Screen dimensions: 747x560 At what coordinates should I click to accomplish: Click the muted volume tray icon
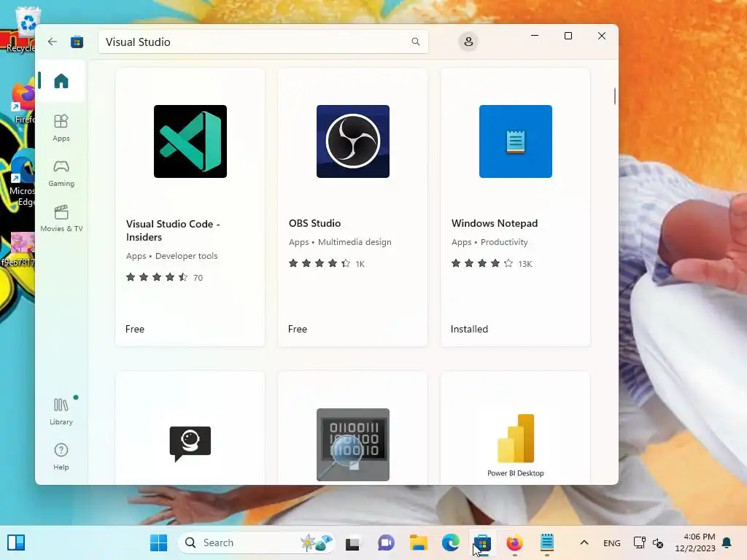[659, 542]
